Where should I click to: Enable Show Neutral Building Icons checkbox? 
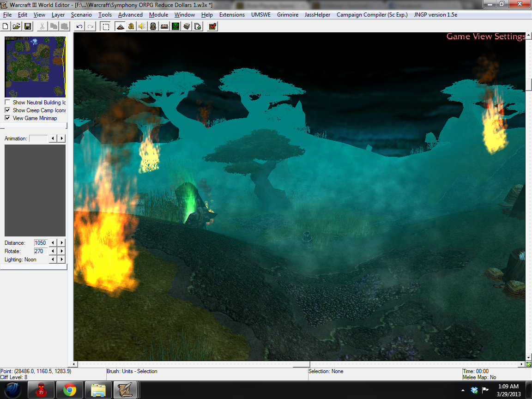pos(7,102)
